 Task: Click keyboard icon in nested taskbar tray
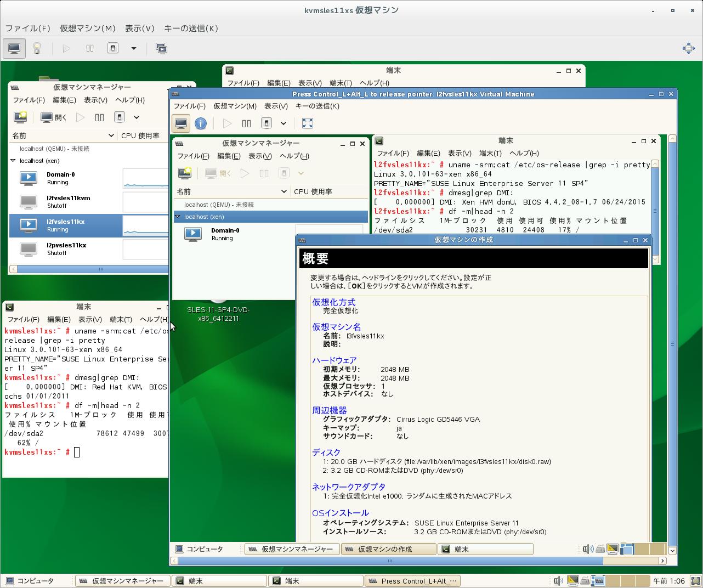[600, 549]
